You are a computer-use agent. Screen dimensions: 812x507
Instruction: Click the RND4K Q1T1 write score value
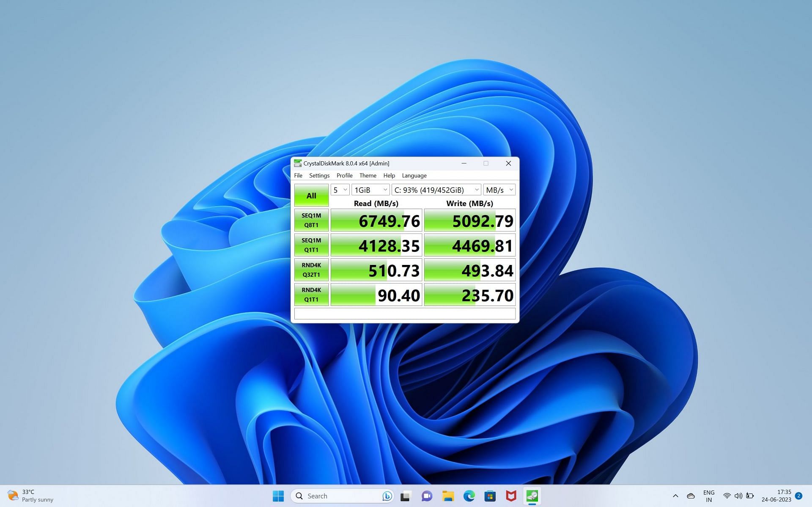coord(470,295)
